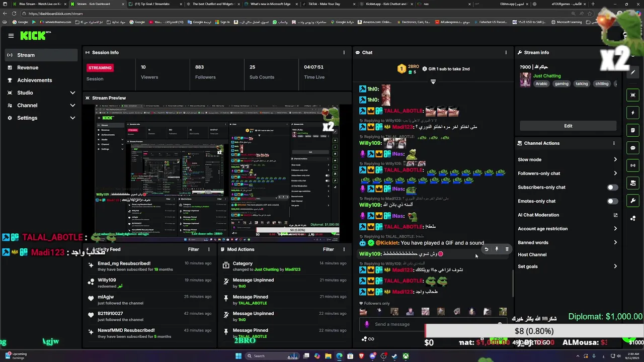This screenshot has height=362, width=644.
Task: Open Followers-only chat options chevron
Action: coord(615,173)
